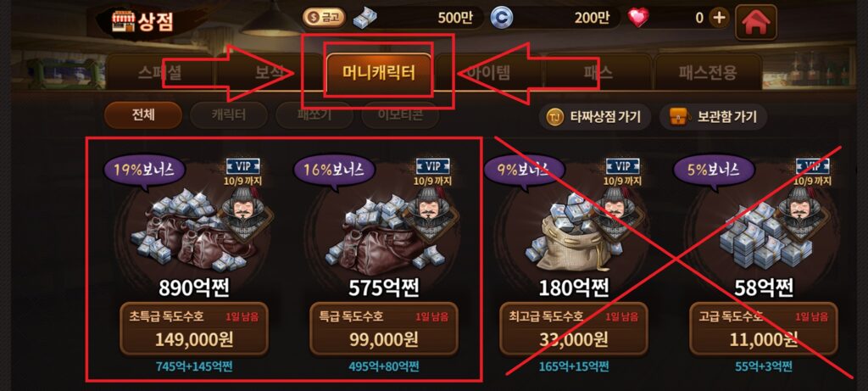Click the blue C coin icon
The image size is (868, 391).
pos(501,18)
